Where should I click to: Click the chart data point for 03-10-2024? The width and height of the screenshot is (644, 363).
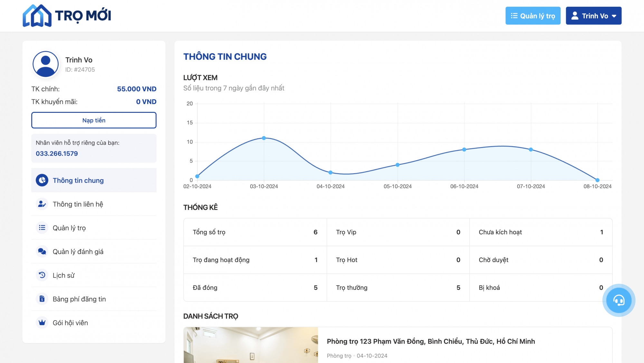(x=264, y=138)
